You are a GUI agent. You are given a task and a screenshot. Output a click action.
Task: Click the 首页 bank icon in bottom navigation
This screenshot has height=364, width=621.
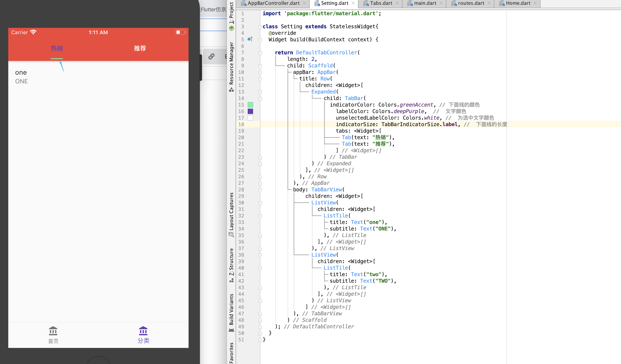coord(53,331)
